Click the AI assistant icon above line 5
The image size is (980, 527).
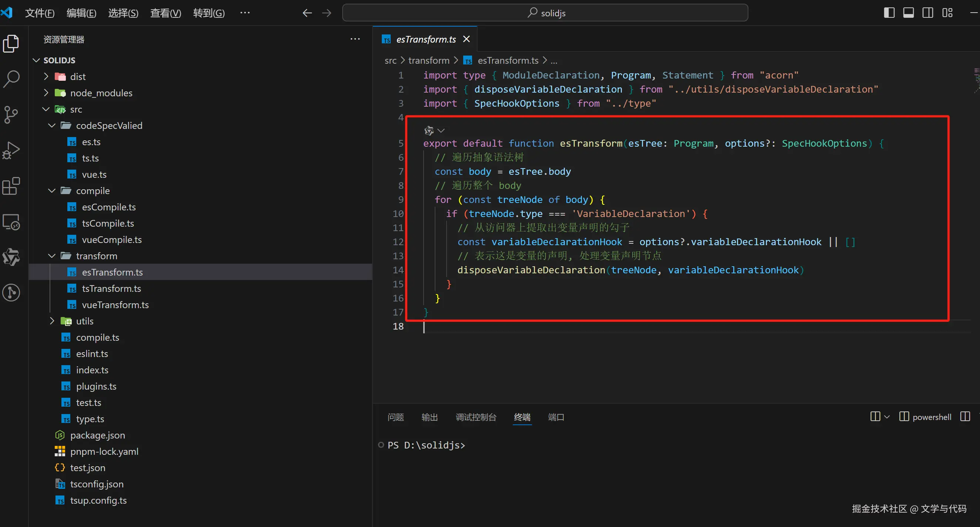click(x=429, y=131)
